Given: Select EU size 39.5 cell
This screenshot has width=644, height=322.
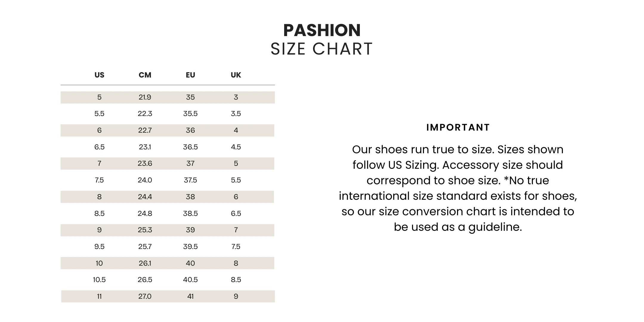Looking at the screenshot, I should point(190,247).
